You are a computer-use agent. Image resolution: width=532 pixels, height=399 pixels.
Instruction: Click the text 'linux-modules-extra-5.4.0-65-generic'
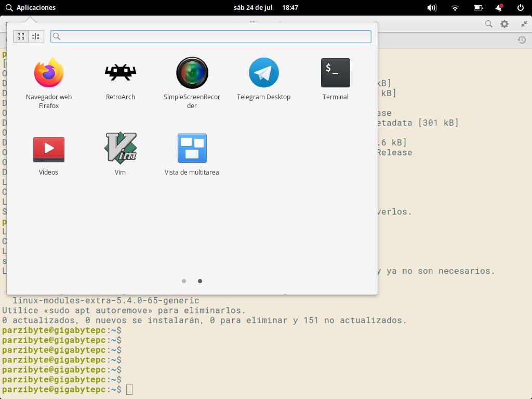pos(106,301)
